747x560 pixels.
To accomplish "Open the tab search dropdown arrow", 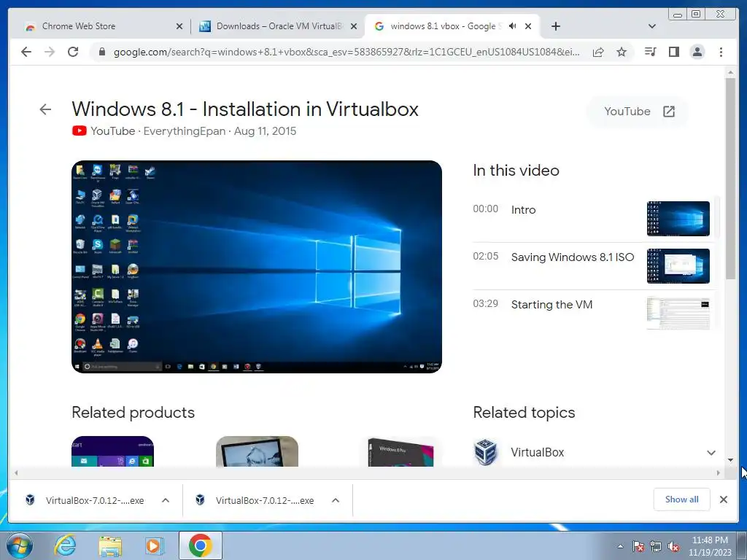I will 652,26.
